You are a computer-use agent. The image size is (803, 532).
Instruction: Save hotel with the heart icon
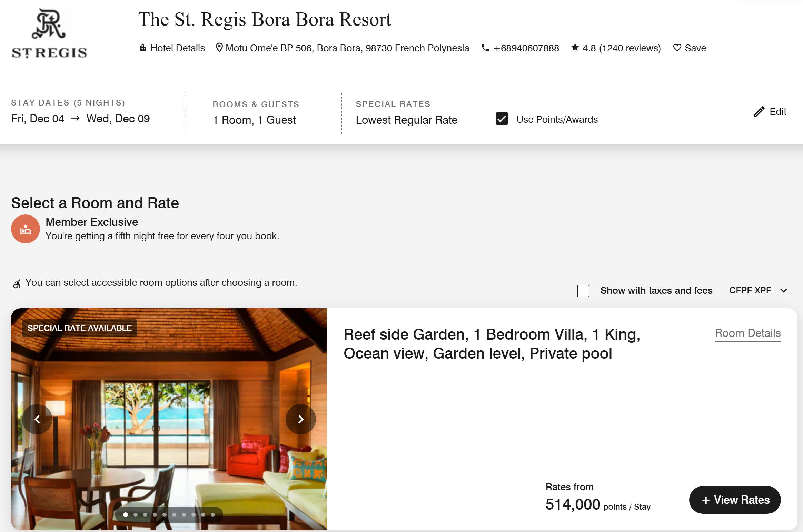pos(677,48)
